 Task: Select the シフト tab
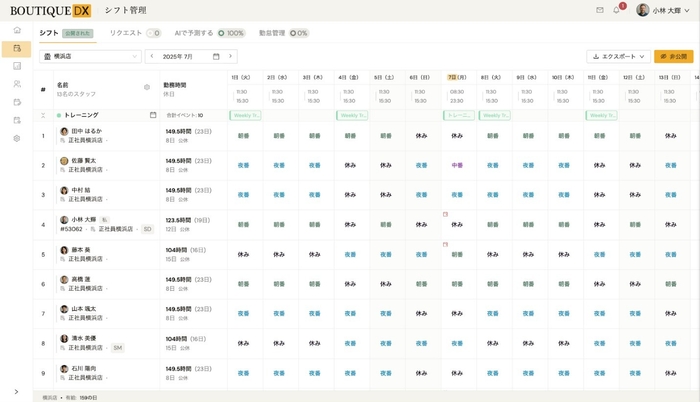(49, 33)
